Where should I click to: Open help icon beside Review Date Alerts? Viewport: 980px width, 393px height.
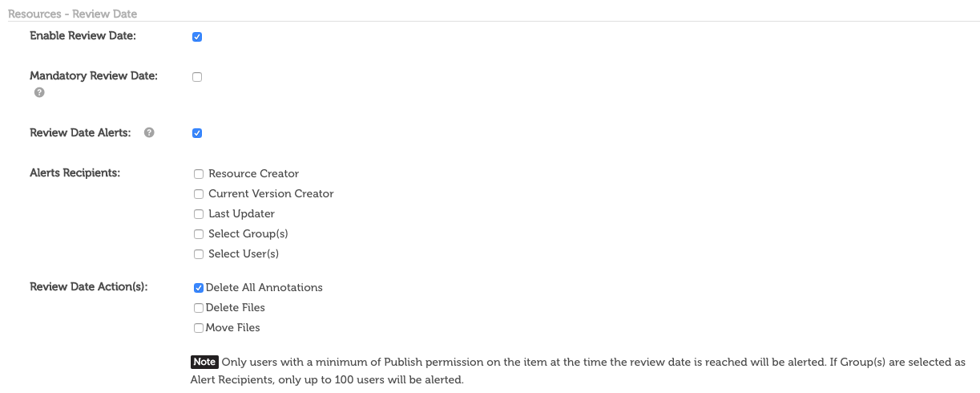[149, 132]
